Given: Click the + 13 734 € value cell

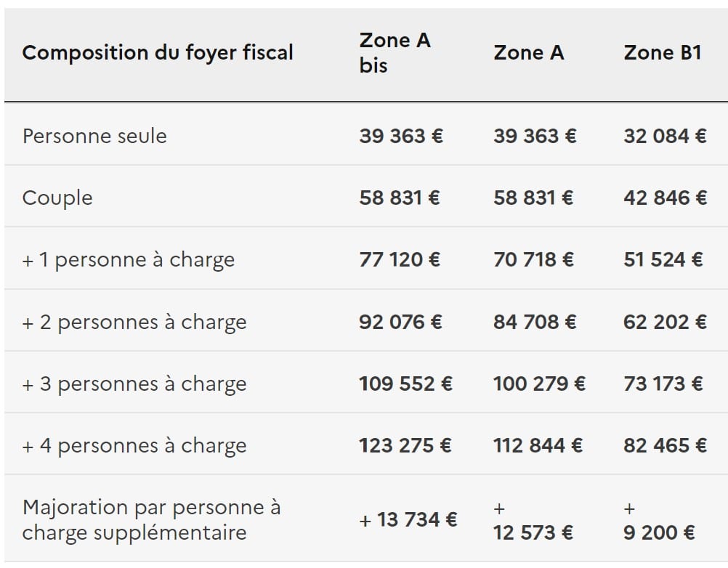Looking at the screenshot, I should [408, 520].
